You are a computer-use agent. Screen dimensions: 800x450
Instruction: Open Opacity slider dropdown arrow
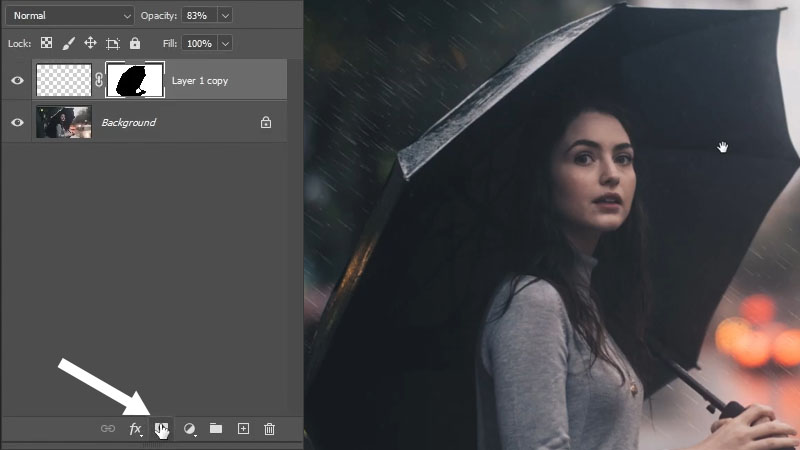pos(225,15)
